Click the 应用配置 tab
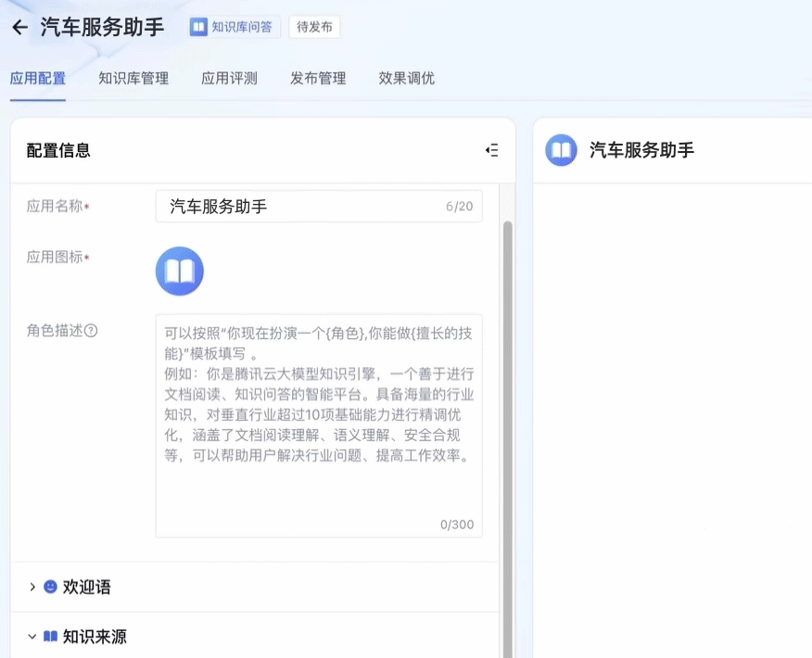Image resolution: width=812 pixels, height=658 pixels. click(38, 79)
